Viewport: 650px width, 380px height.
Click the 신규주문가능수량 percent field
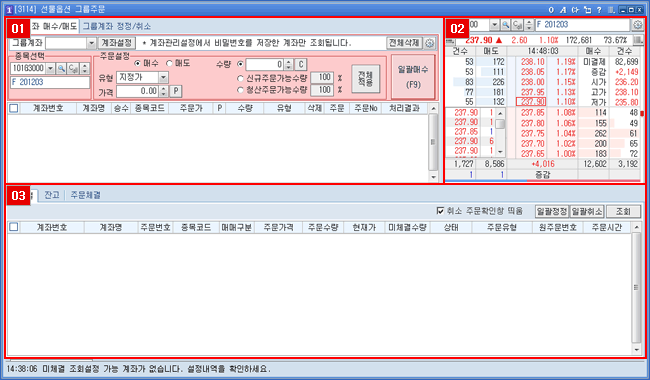[322, 77]
